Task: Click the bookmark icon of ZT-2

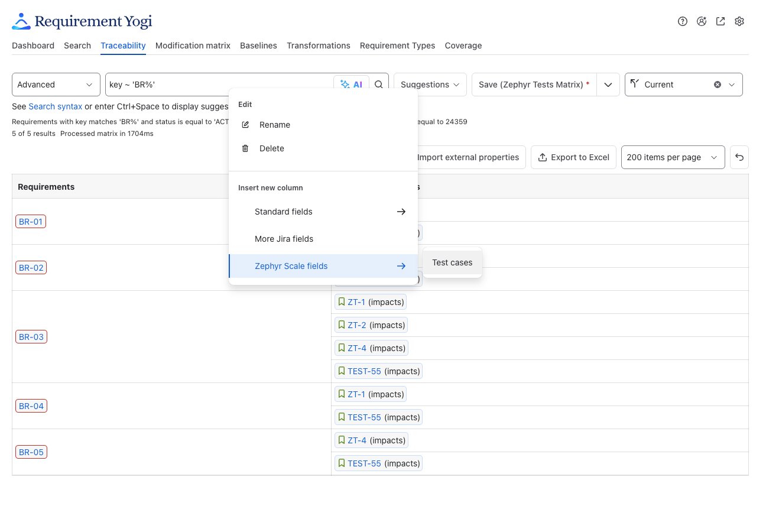Action: (x=341, y=325)
